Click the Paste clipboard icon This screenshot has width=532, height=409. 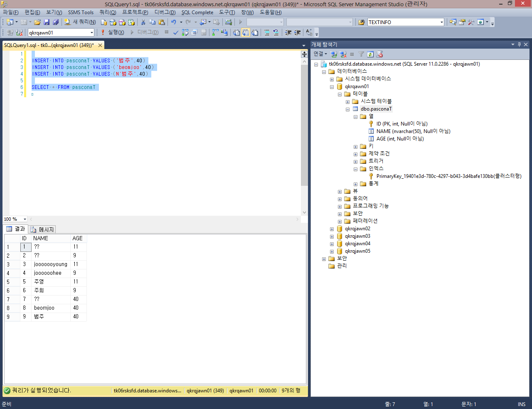tap(162, 22)
